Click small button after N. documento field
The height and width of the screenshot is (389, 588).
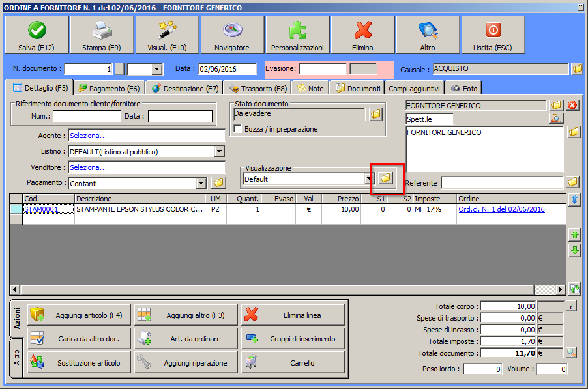119,69
